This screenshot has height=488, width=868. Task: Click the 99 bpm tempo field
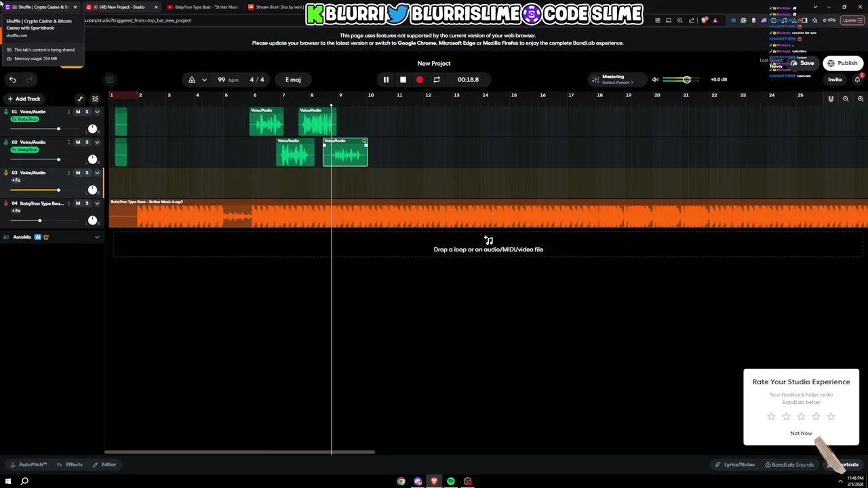coord(228,80)
